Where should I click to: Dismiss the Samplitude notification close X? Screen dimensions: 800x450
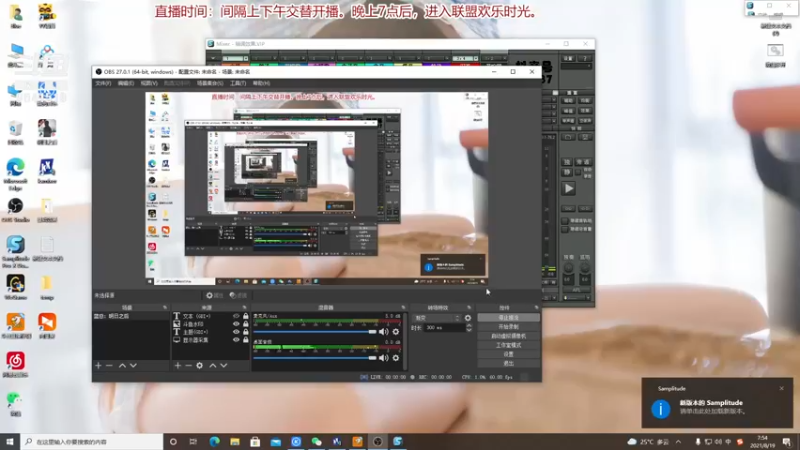click(782, 388)
